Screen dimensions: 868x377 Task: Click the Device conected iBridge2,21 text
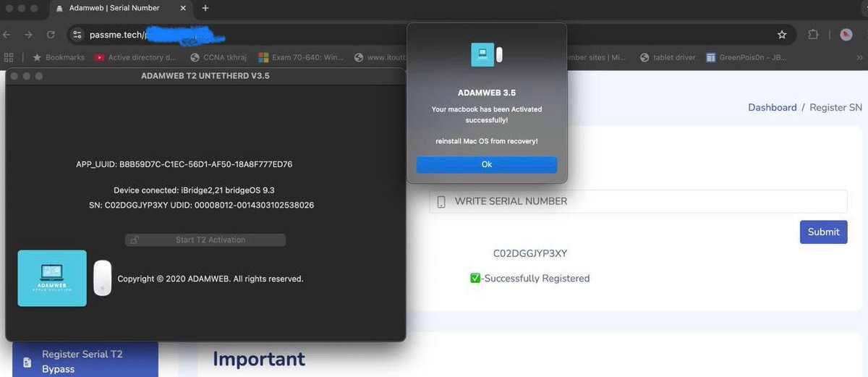point(194,190)
